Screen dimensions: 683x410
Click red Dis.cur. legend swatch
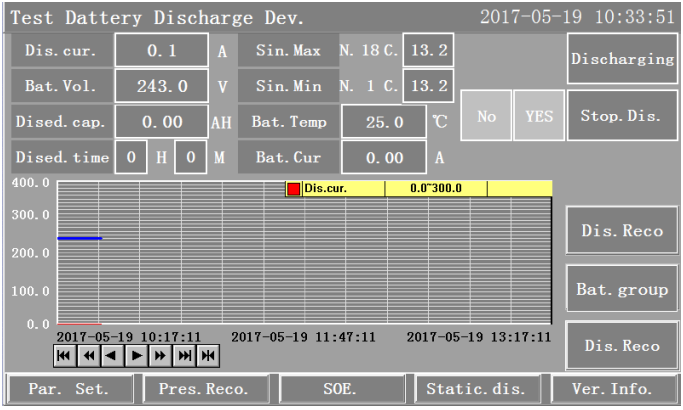coord(294,189)
